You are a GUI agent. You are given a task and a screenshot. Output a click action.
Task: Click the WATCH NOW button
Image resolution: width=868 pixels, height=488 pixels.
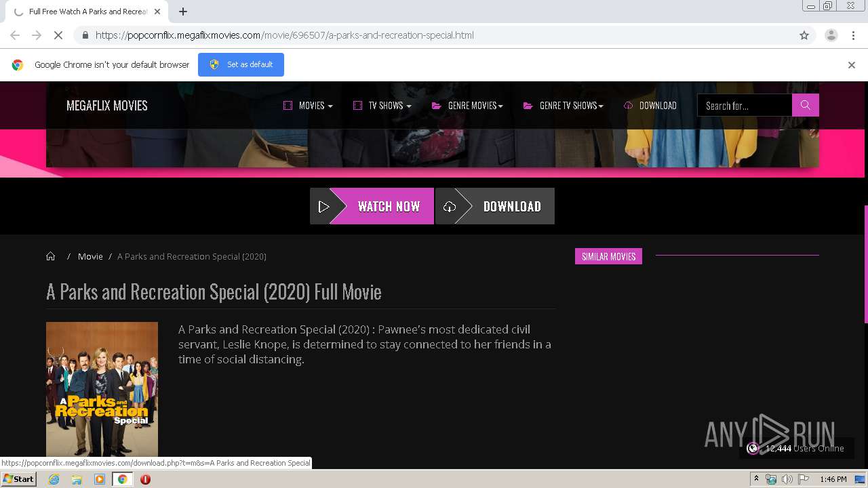tap(372, 206)
